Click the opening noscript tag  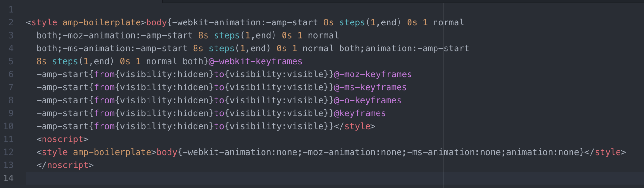coord(62,139)
